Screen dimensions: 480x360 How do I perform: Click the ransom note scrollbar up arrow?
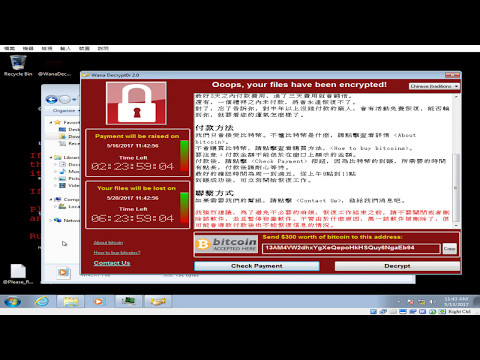(456, 97)
